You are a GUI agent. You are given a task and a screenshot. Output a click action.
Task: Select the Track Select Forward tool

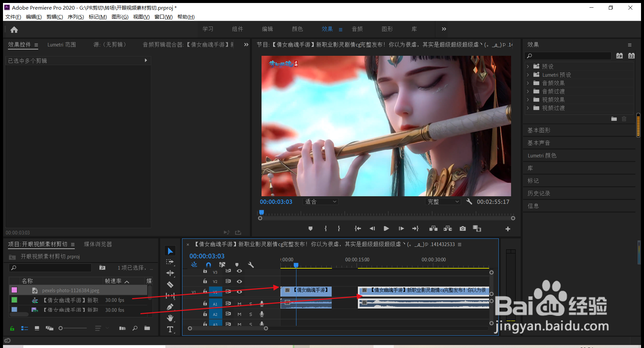(x=170, y=262)
